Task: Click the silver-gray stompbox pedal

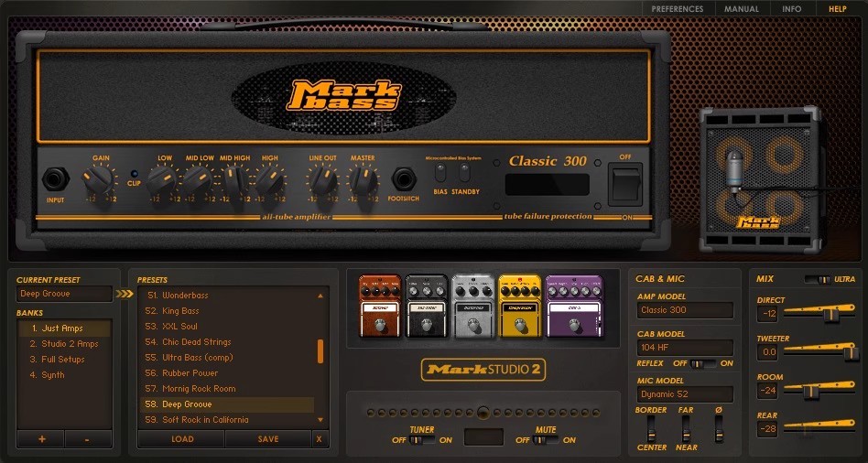Action: (x=474, y=306)
